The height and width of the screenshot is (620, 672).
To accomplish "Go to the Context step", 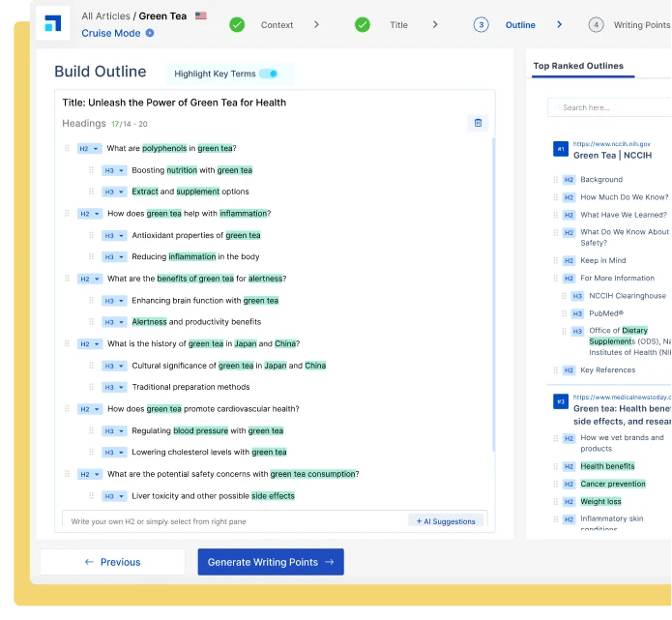I will point(277,25).
